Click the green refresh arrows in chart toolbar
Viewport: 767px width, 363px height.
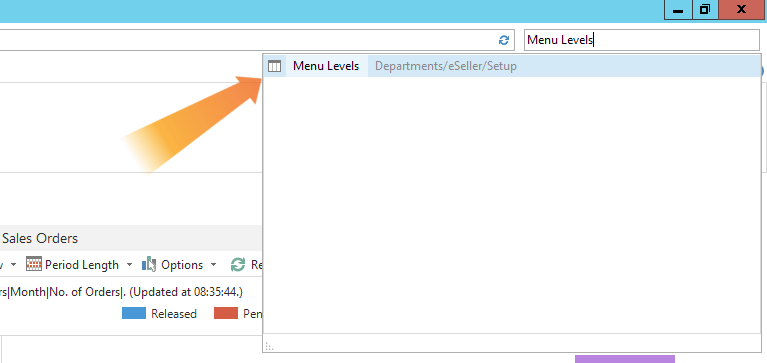238,264
